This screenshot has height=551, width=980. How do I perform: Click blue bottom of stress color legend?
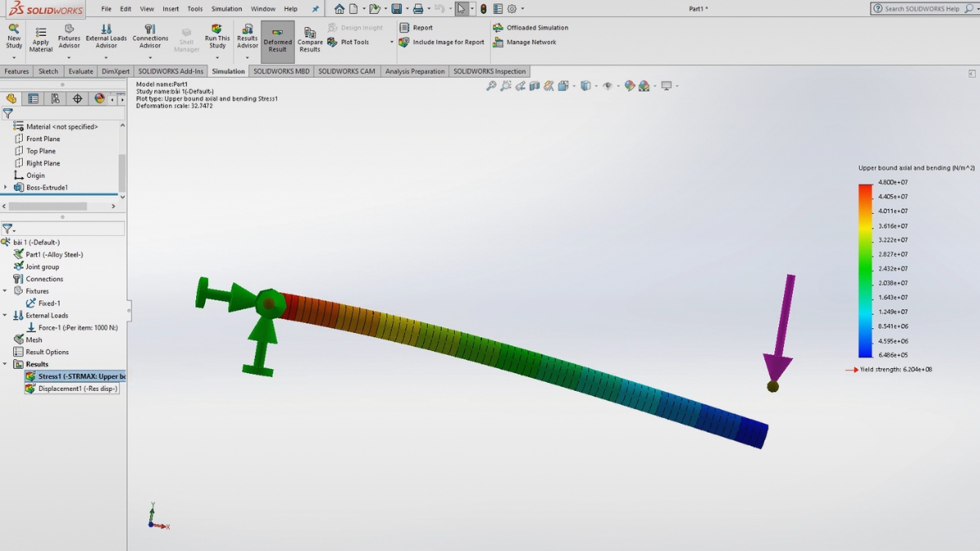pos(865,352)
